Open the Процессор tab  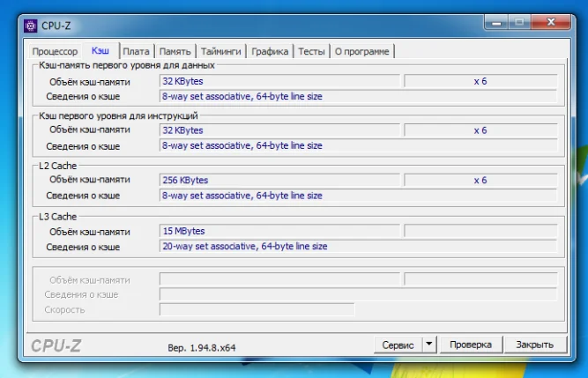(x=55, y=51)
